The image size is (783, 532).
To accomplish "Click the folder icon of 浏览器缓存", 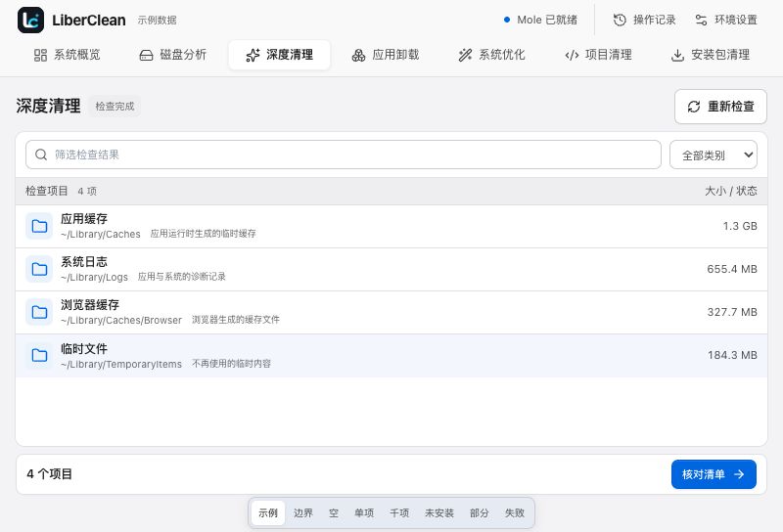I will click(x=39, y=312).
